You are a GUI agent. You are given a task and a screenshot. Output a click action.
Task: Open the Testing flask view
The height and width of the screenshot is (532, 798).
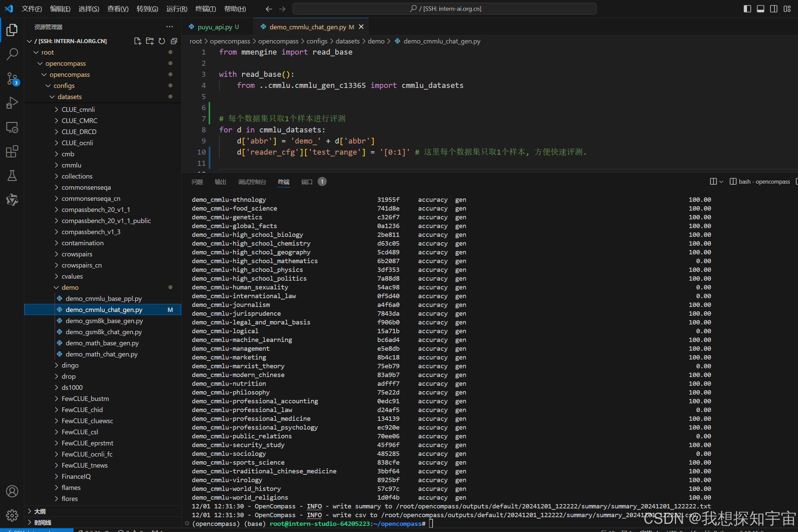(12, 176)
